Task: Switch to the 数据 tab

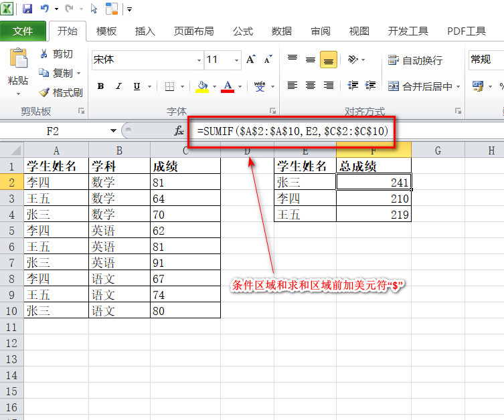Action: [x=282, y=31]
